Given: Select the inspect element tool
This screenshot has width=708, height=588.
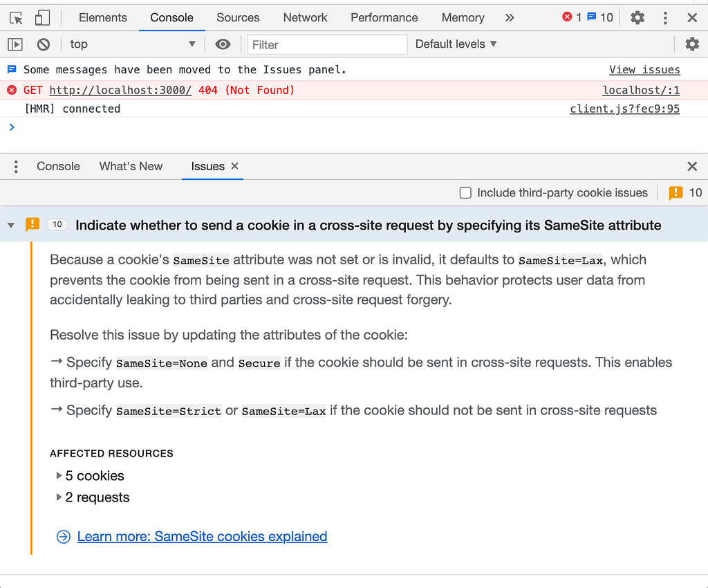Looking at the screenshot, I should (16, 17).
